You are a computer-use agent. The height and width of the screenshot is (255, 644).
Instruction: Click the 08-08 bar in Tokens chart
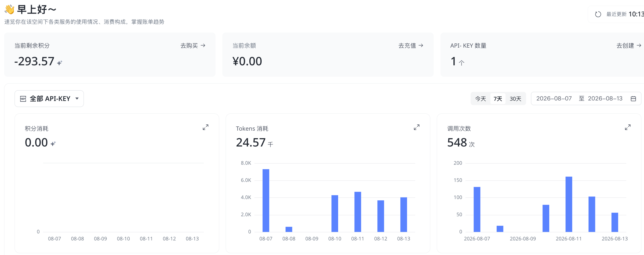pos(289,229)
